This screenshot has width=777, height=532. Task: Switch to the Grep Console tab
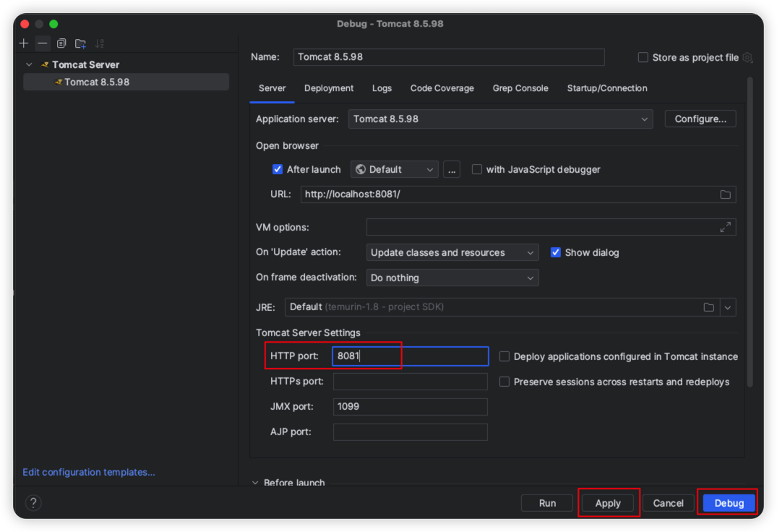point(520,88)
